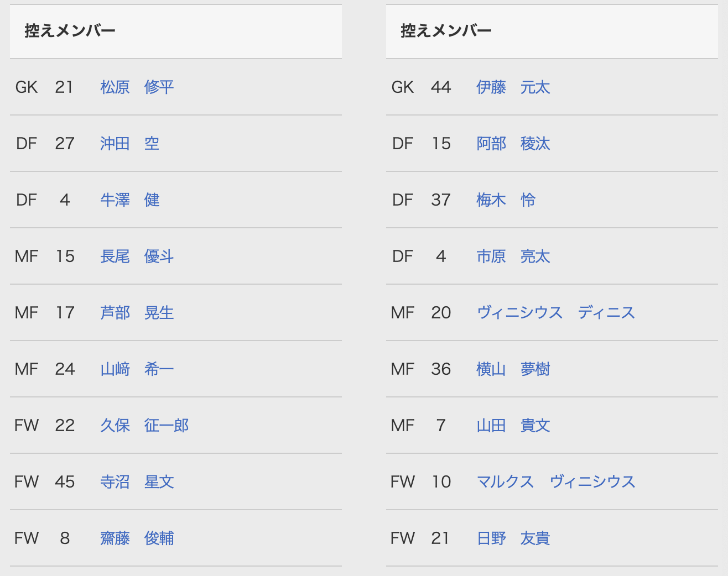728x576 pixels.
Task: Open goalkeeper 伊藤 元太 link
Action: pyautogui.click(x=513, y=87)
